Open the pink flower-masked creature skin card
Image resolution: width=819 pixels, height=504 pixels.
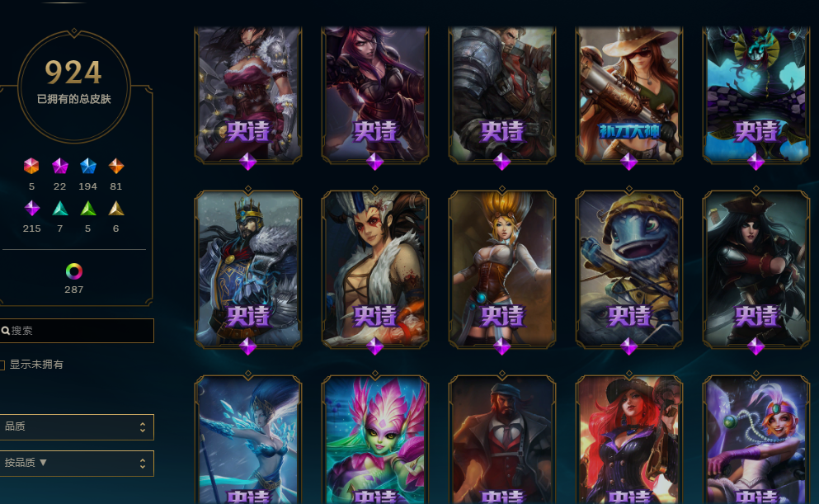pos(375,440)
